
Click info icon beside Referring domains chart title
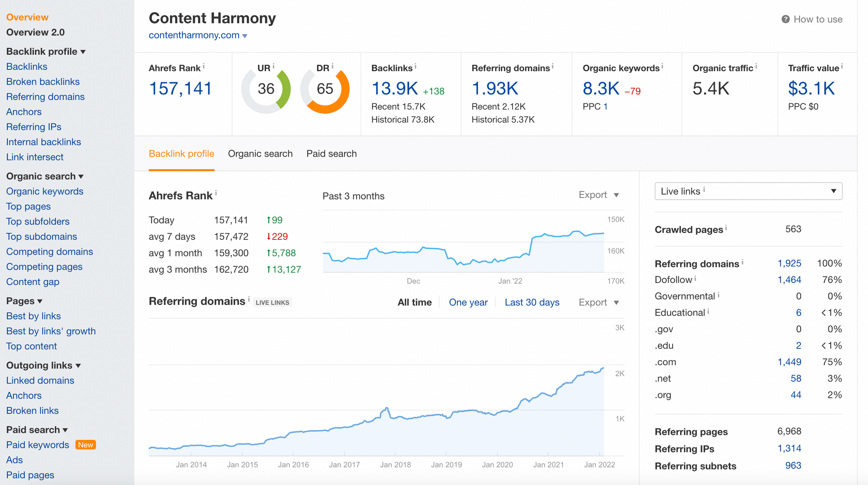pos(249,299)
